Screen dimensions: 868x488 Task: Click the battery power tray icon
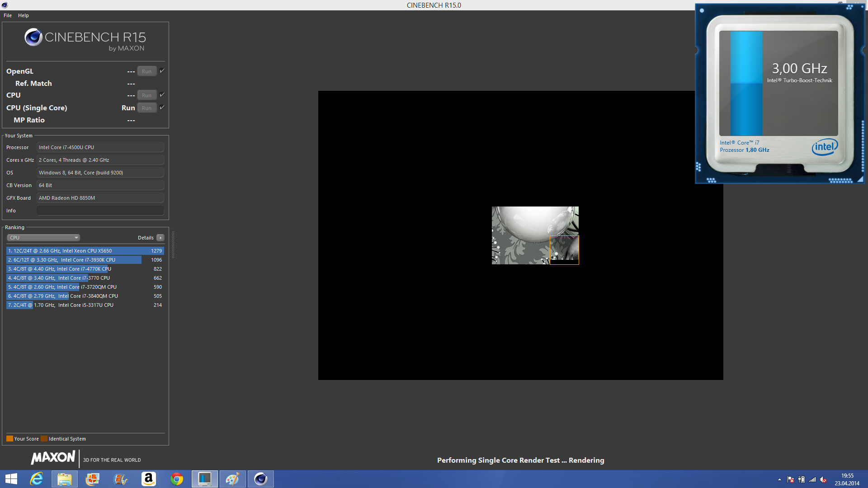click(802, 480)
